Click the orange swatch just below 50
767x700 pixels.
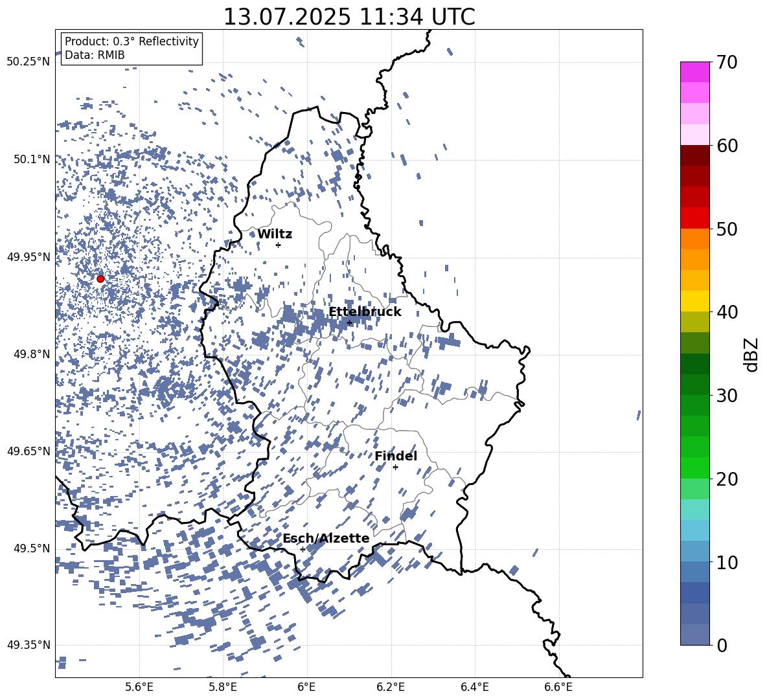[694, 238]
